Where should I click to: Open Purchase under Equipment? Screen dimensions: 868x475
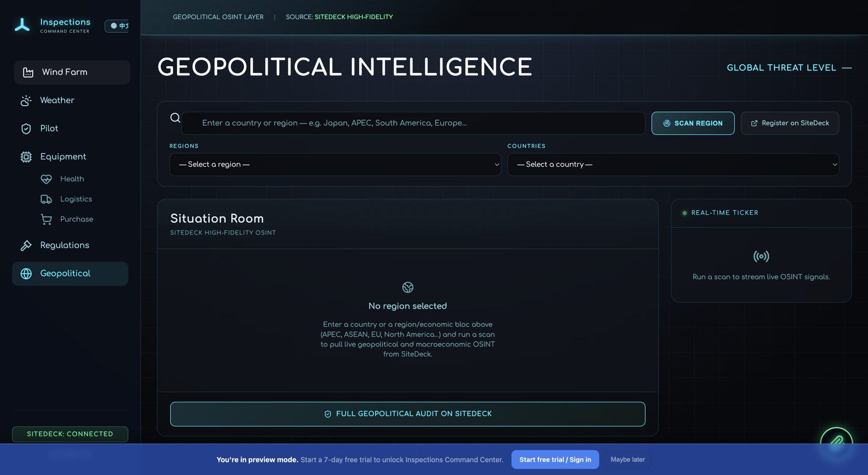[x=77, y=220]
